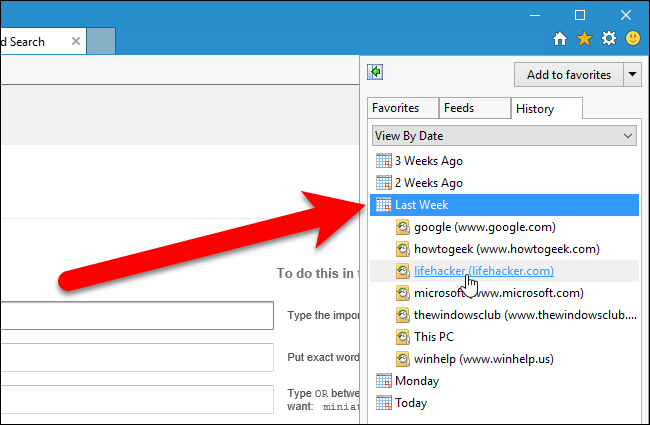Open a new blank browser tab
This screenshot has height=425, width=650.
[101, 41]
